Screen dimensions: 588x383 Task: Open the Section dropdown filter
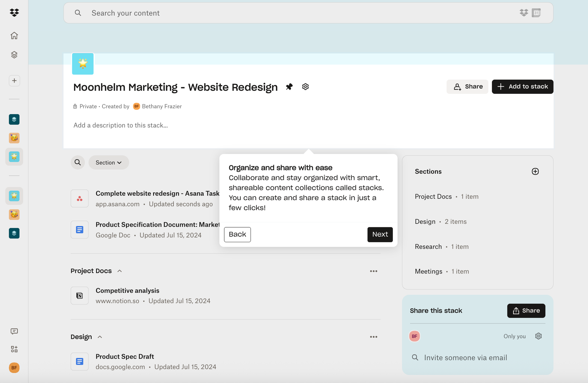pyautogui.click(x=108, y=163)
